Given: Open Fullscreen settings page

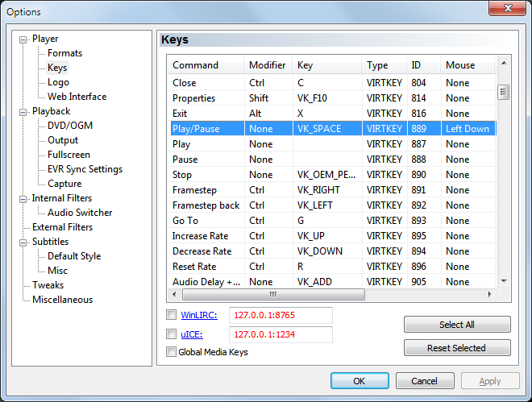Looking at the screenshot, I should pos(69,155).
